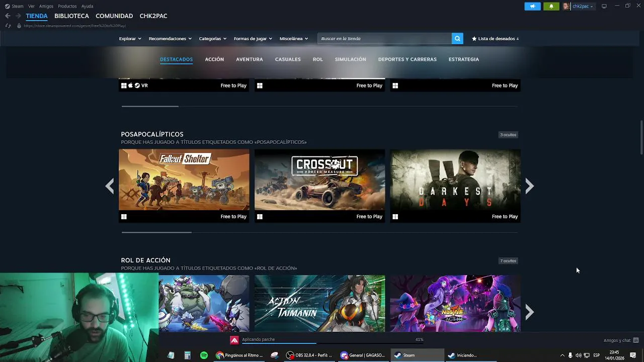Open the calculator taskbar icon
This screenshot has height=362, width=644.
point(187,355)
